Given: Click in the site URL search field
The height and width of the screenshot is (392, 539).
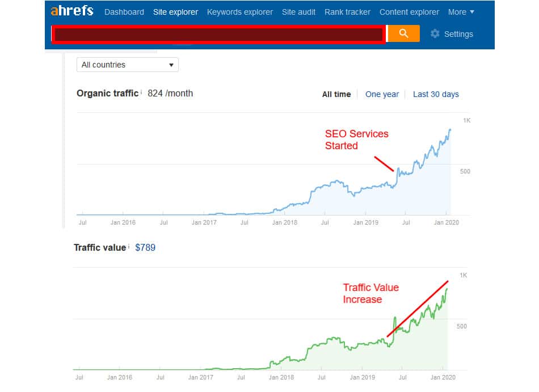Looking at the screenshot, I should (x=218, y=34).
